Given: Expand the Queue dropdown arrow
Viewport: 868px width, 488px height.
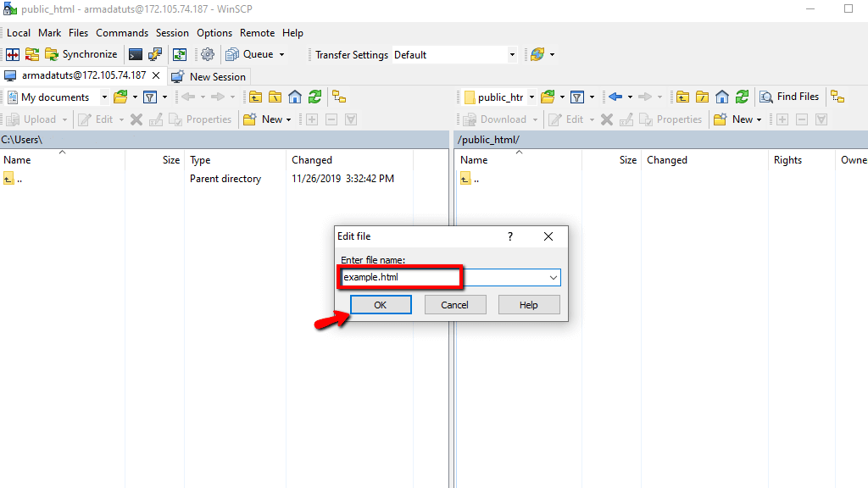Looking at the screenshot, I should click(x=281, y=54).
